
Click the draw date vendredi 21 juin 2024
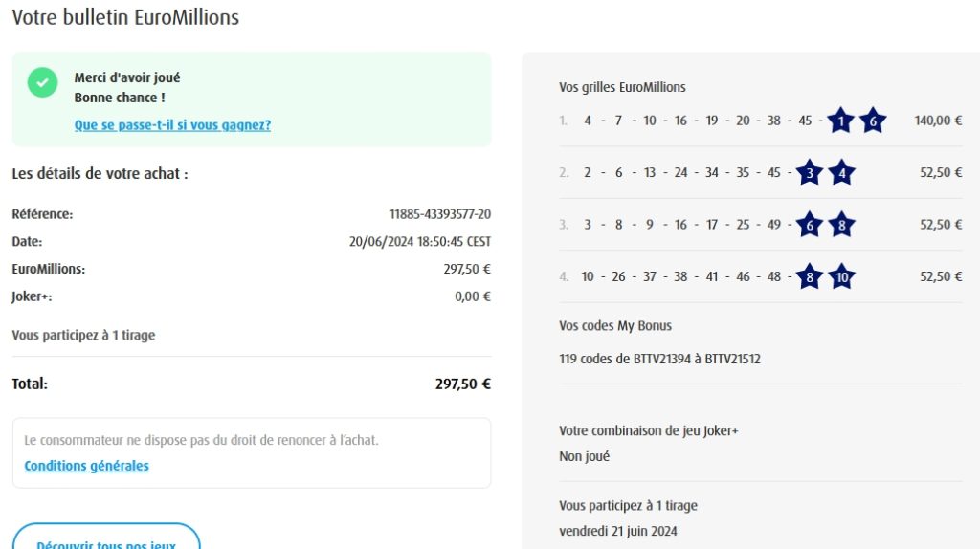click(x=617, y=531)
